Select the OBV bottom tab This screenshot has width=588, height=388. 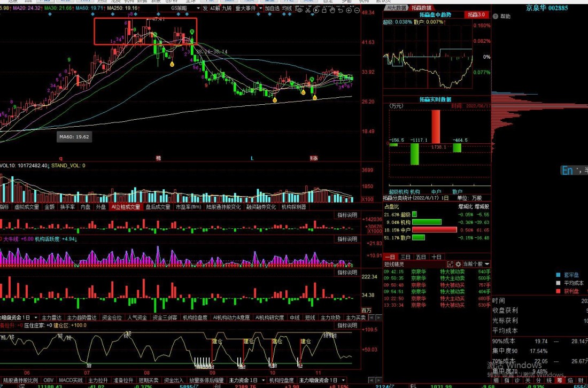tap(48, 380)
